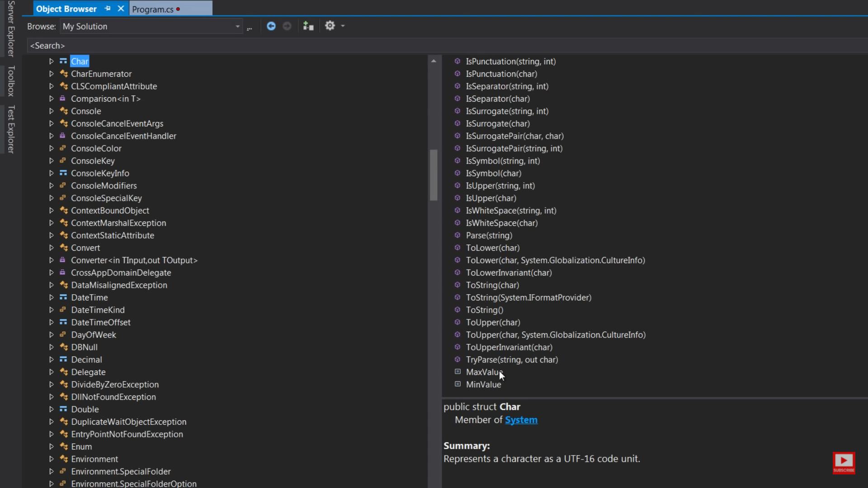Click the struct icon next to Char
This screenshot has width=868, height=488.
coord(63,61)
